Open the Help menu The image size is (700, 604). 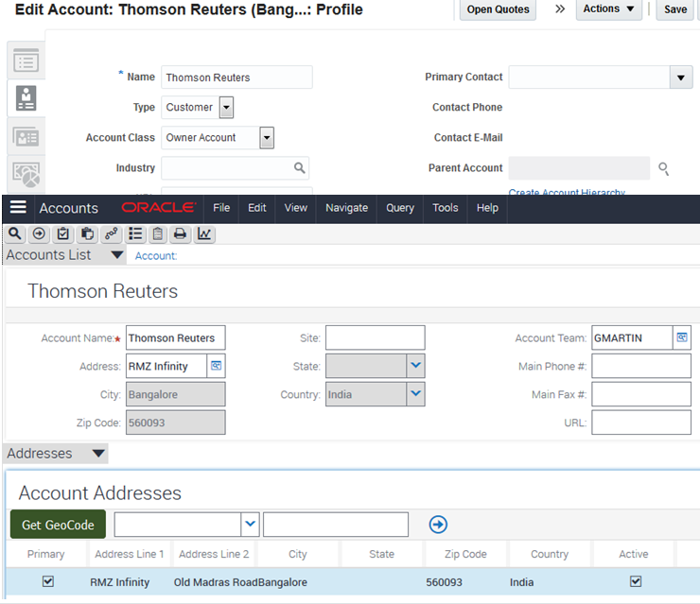(x=487, y=208)
